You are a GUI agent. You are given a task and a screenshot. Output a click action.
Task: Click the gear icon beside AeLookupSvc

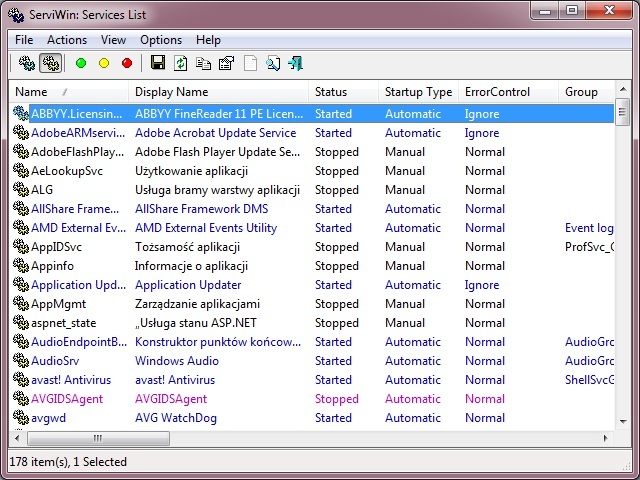coord(20,170)
